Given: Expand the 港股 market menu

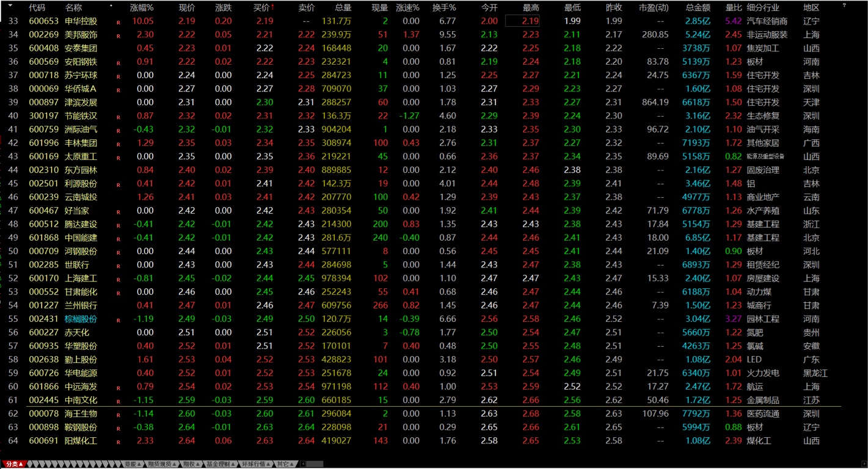Looking at the screenshot, I should pyautogui.click(x=133, y=464).
